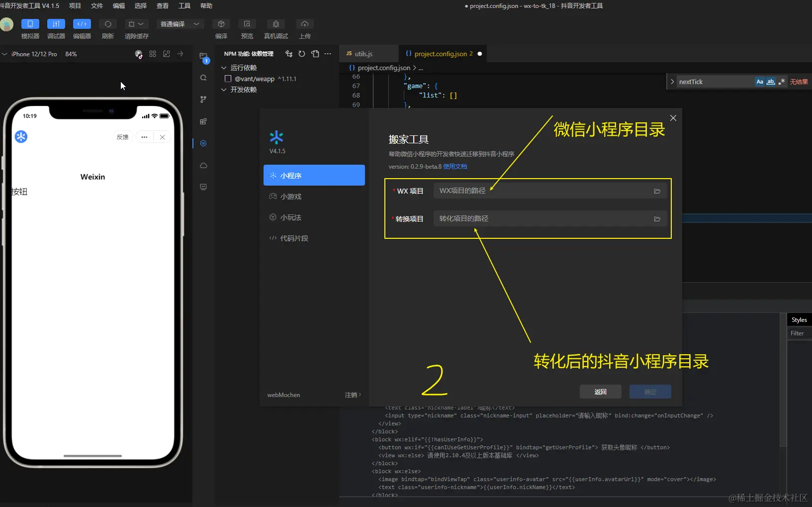Click the nextTick find input box
The height and width of the screenshot is (507, 812).
(x=715, y=82)
